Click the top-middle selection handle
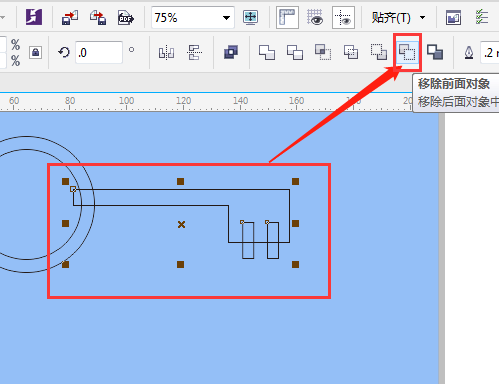Screen dimensions: 500x384 click(x=180, y=181)
